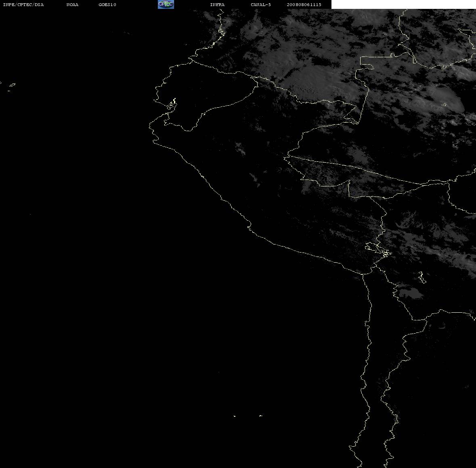Click the INPE/CPTEC/DSA header label
This screenshot has height=468, width=476.
pos(23,4)
